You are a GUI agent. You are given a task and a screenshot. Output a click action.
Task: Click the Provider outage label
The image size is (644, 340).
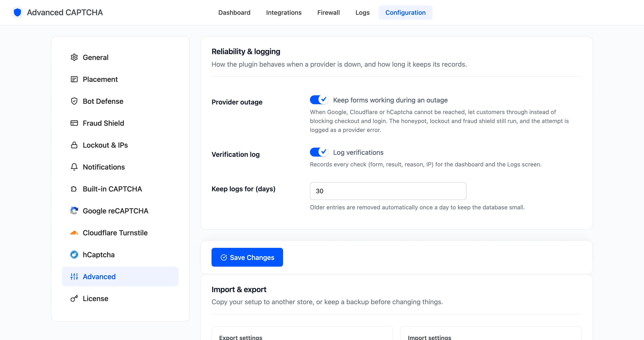click(237, 102)
